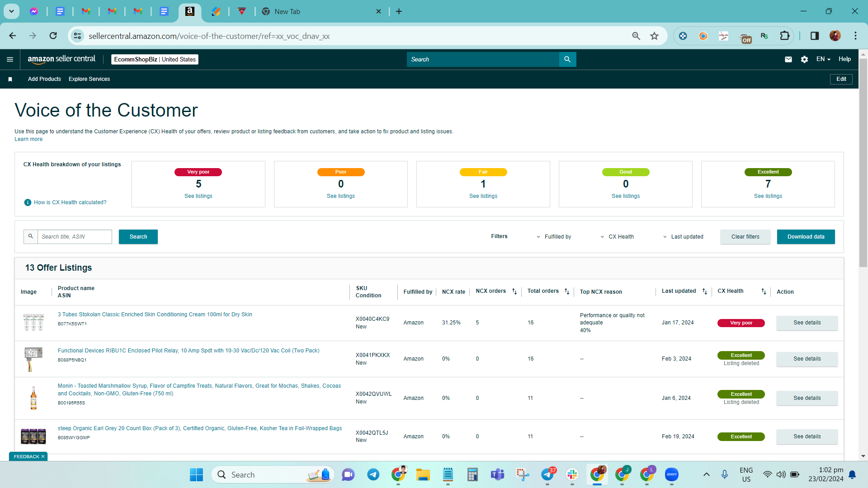Viewport: 868px width, 488px height.
Task: Open the Last updated filter dropdown
Action: pos(683,237)
